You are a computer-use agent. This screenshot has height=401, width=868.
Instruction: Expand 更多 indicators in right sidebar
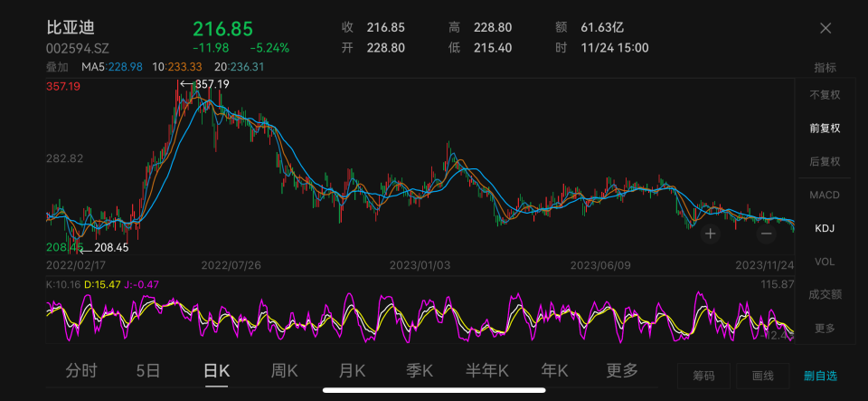824,328
